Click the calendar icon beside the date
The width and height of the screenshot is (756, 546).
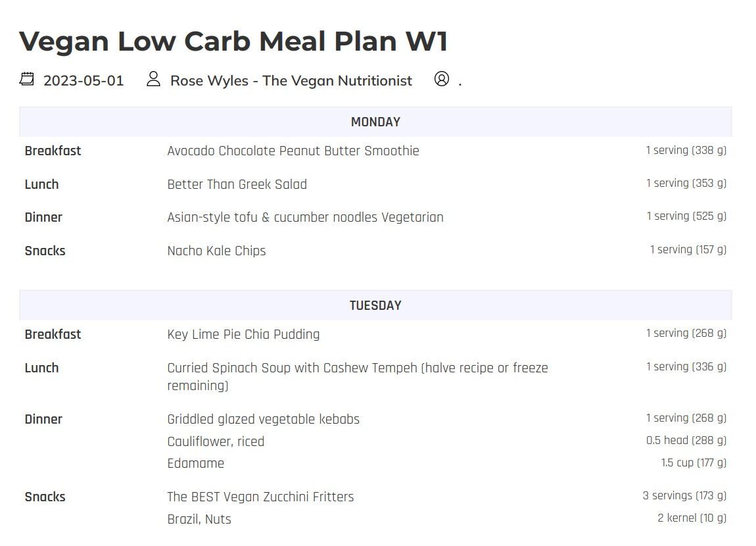coord(27,80)
